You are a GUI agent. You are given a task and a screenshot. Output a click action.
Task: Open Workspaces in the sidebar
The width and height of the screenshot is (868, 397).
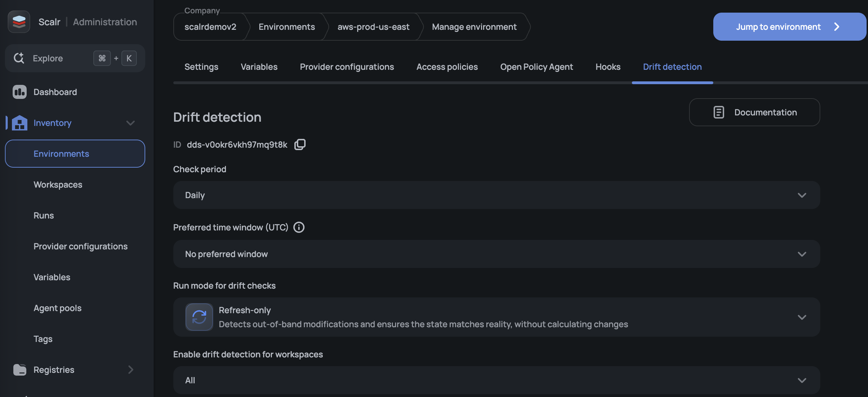[x=58, y=184]
